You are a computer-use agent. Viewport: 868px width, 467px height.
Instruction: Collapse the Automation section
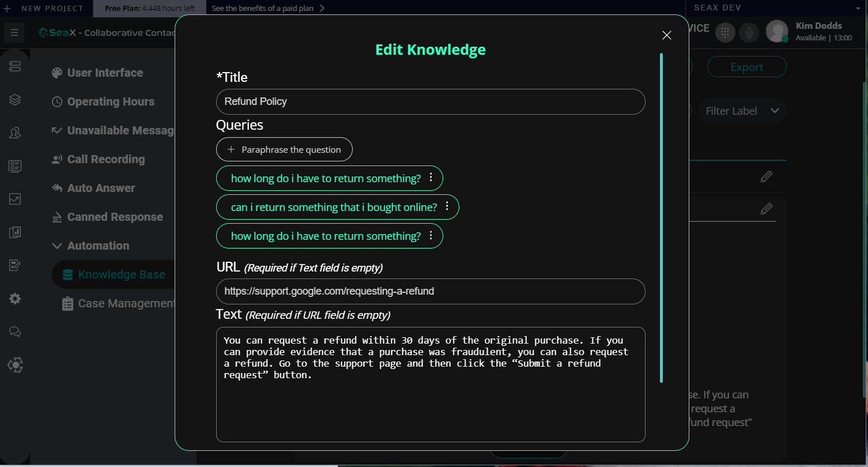point(57,246)
